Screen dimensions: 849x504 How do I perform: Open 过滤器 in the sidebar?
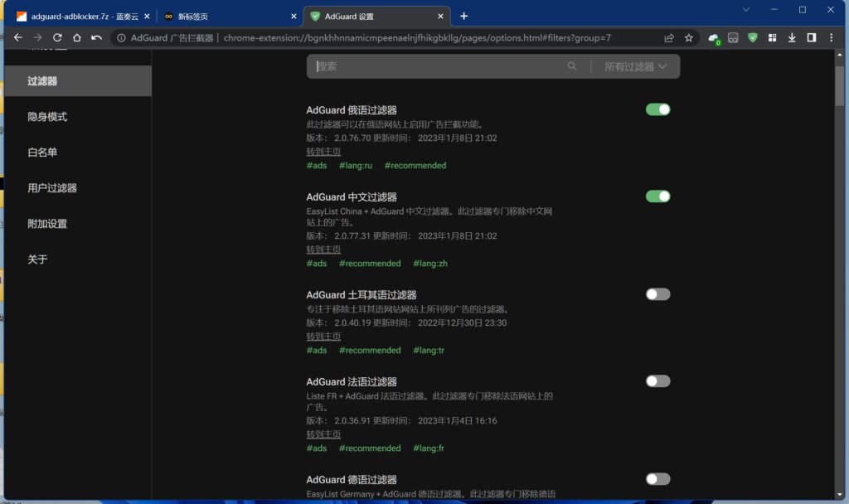click(78, 81)
